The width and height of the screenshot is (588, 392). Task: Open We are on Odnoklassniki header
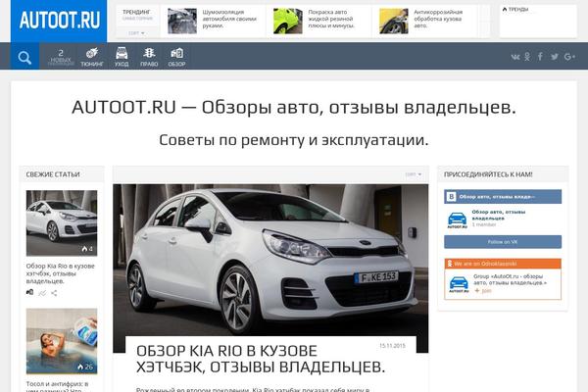coord(503,264)
